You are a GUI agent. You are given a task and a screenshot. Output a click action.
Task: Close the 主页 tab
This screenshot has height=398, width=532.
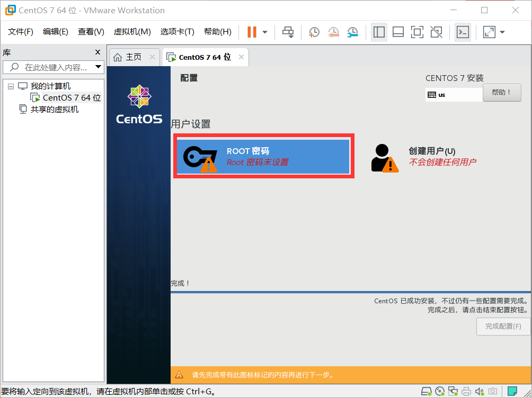(x=152, y=57)
